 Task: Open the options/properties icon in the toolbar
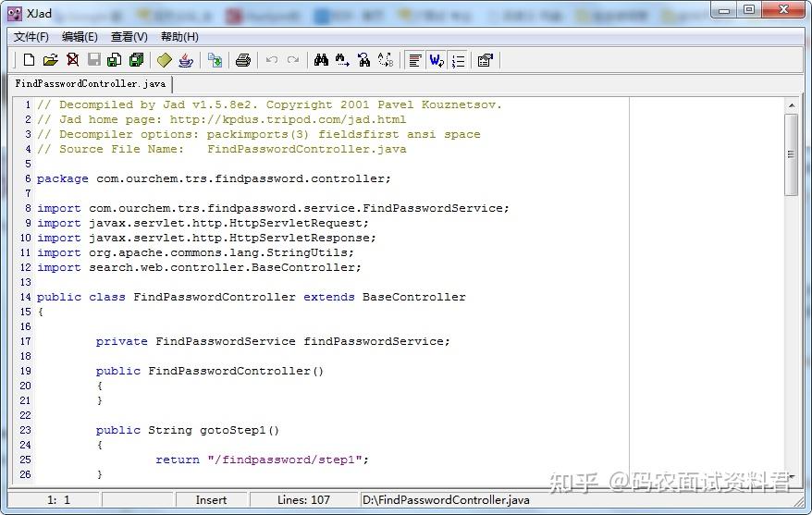click(x=486, y=60)
